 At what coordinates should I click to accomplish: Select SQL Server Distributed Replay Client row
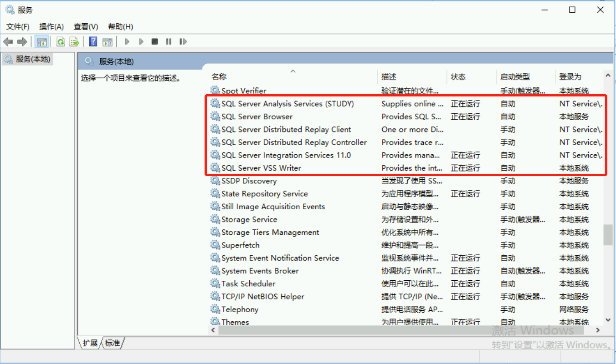(406, 129)
